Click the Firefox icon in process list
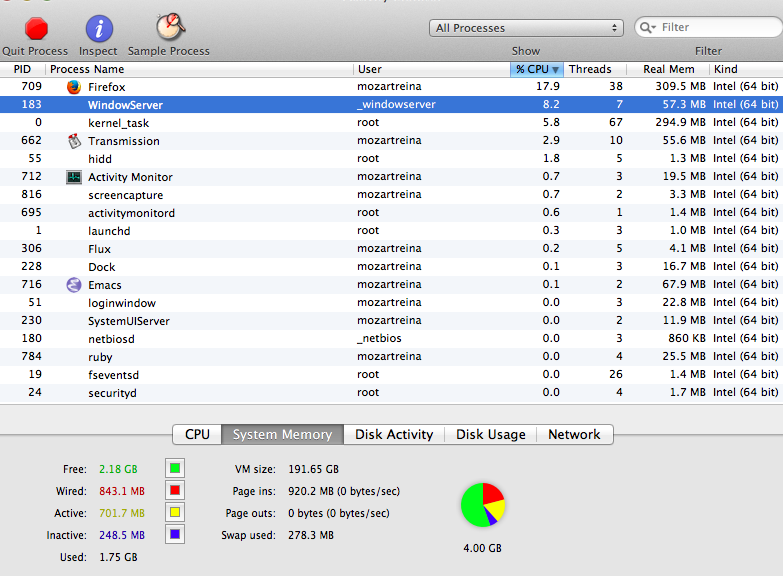The image size is (783, 576). tap(74, 87)
